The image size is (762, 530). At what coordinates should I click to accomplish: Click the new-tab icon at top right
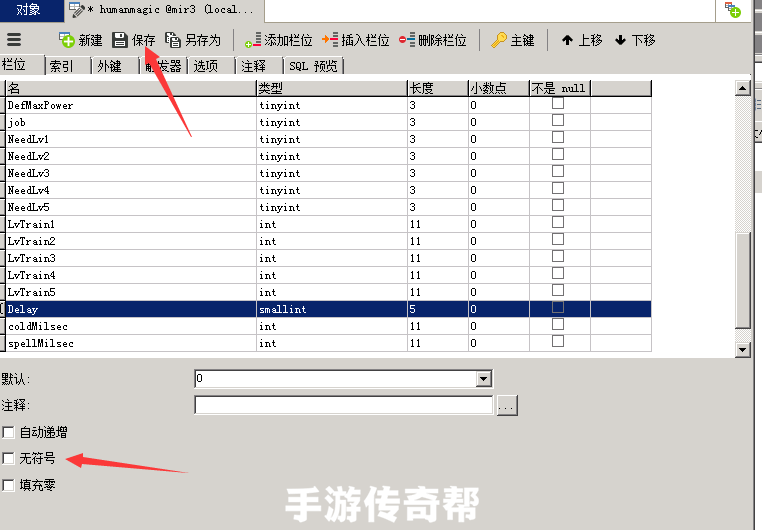tap(732, 9)
